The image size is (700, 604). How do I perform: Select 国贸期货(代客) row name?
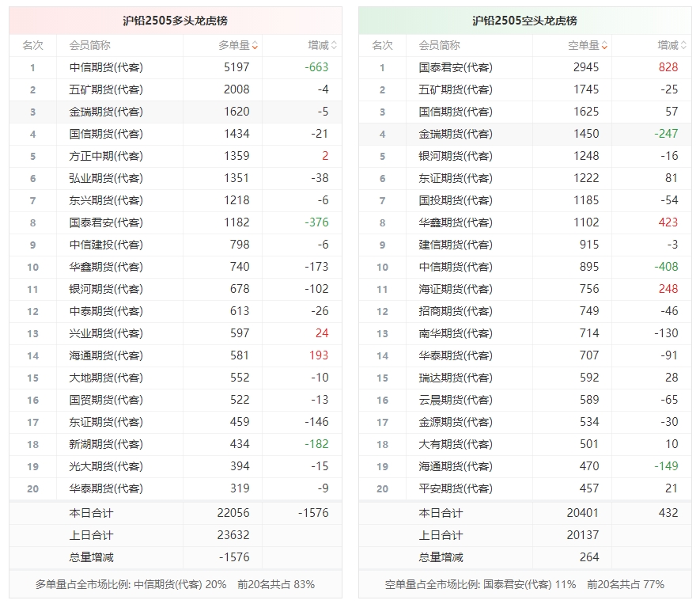[x=106, y=400]
